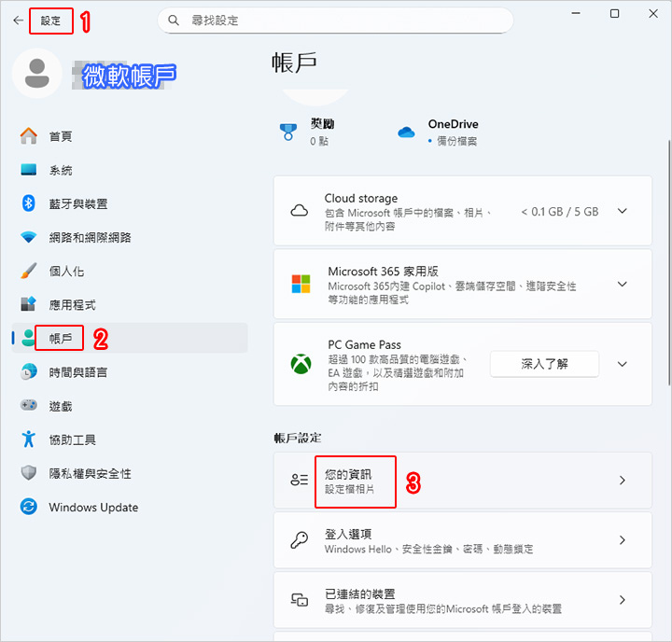
Task: Select Windows Update in the sidebar
Action: (x=130, y=507)
